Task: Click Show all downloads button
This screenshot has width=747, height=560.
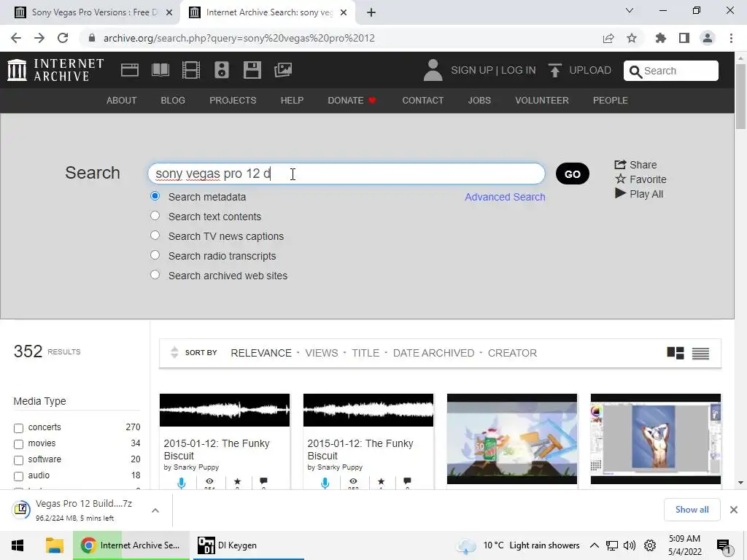Action: (x=692, y=510)
